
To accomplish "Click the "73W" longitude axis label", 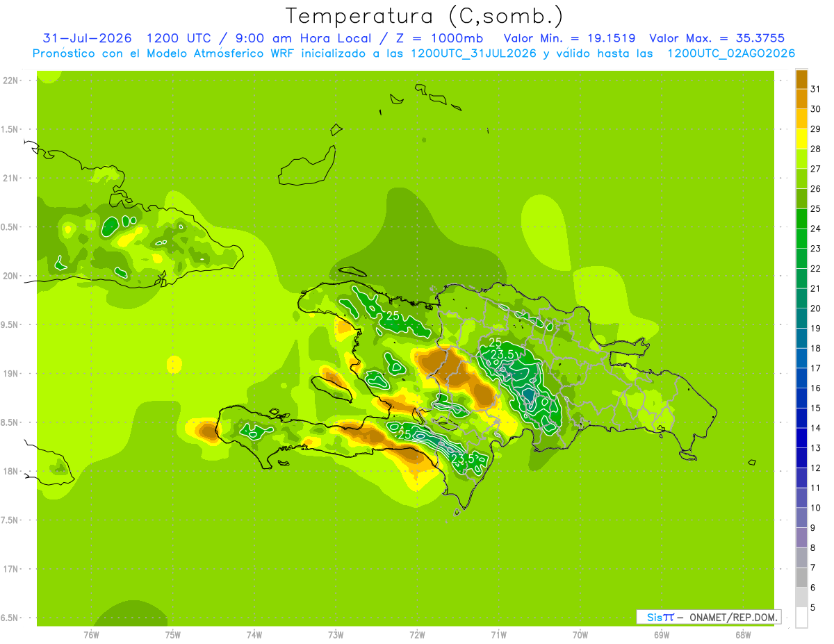I will [336, 634].
